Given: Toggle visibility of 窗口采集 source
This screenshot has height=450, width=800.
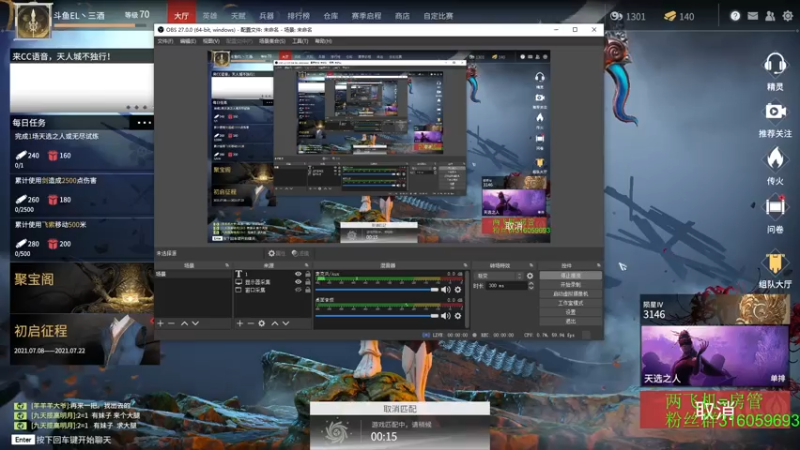Looking at the screenshot, I should pyautogui.click(x=298, y=290).
